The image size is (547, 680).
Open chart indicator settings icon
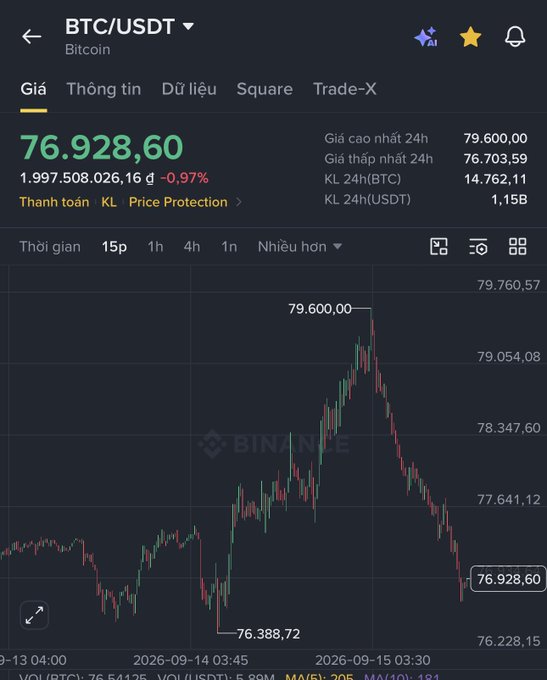pyautogui.click(x=478, y=247)
